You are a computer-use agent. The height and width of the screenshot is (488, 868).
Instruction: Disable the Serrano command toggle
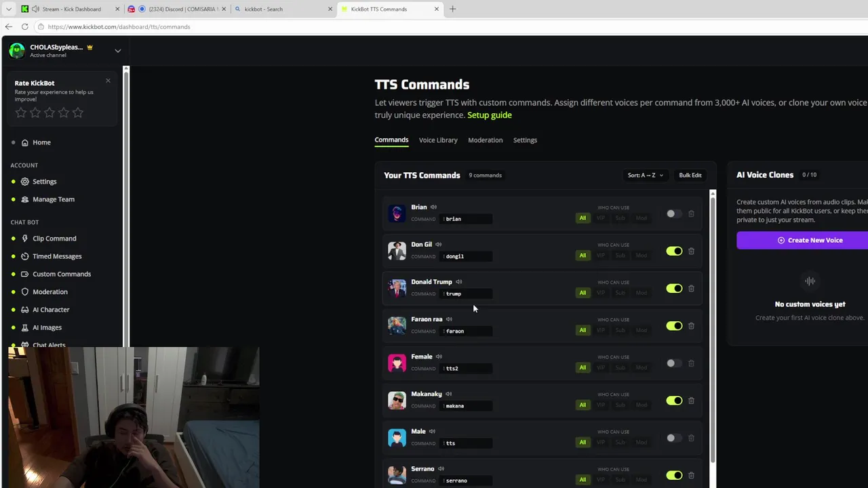click(674, 474)
